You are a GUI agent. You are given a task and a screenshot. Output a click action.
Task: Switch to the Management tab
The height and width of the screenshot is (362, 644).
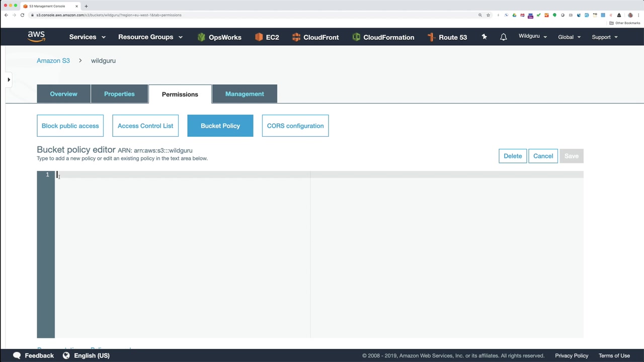coord(245,94)
